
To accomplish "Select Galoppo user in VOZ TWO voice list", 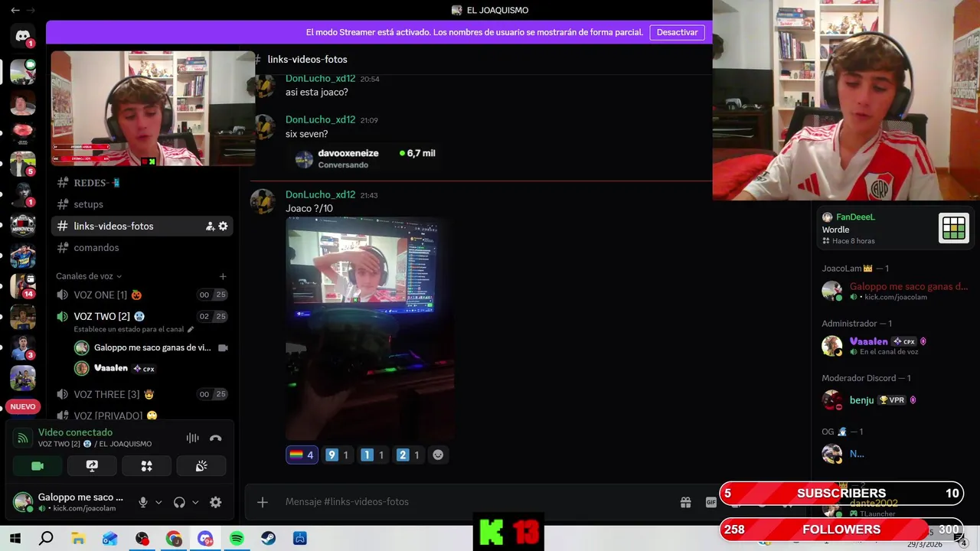I will pos(151,347).
